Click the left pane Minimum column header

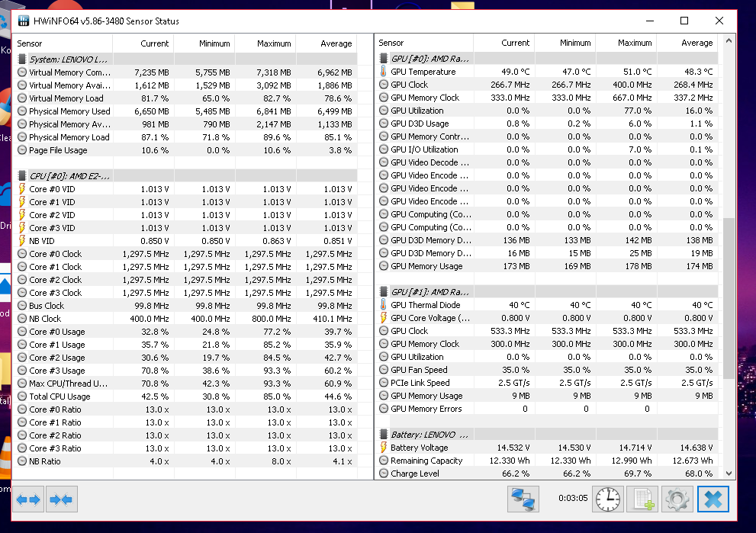(204, 43)
